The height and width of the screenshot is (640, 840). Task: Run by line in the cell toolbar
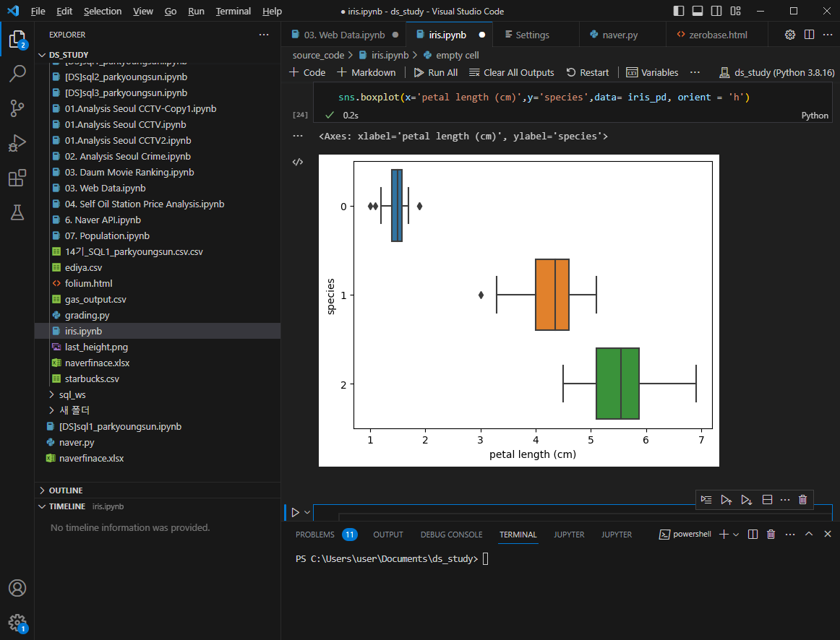pyautogui.click(x=706, y=500)
